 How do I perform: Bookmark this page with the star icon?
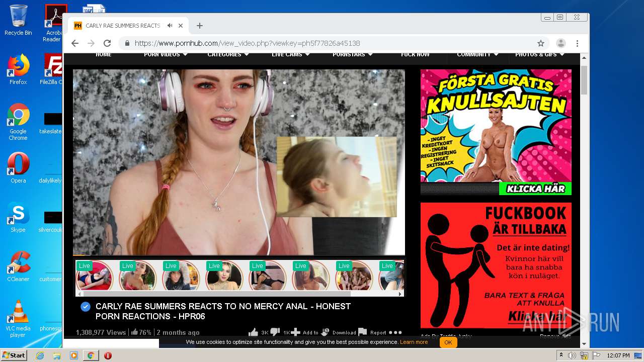541,43
